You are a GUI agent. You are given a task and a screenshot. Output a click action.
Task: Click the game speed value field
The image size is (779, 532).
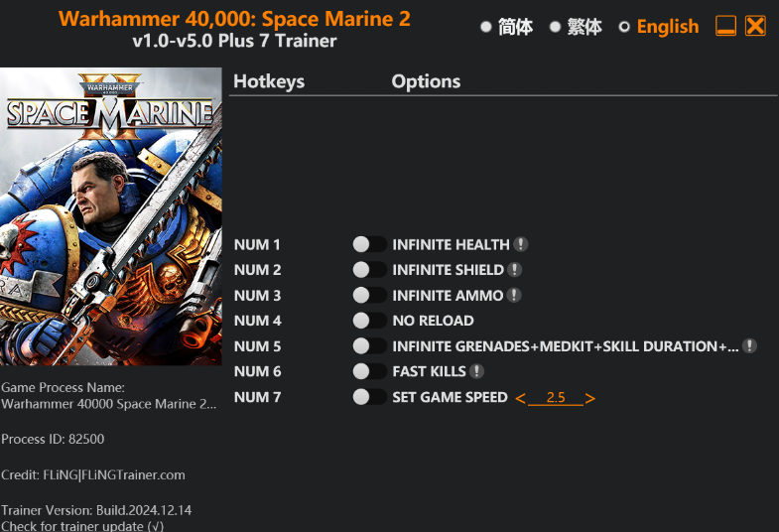click(x=556, y=398)
